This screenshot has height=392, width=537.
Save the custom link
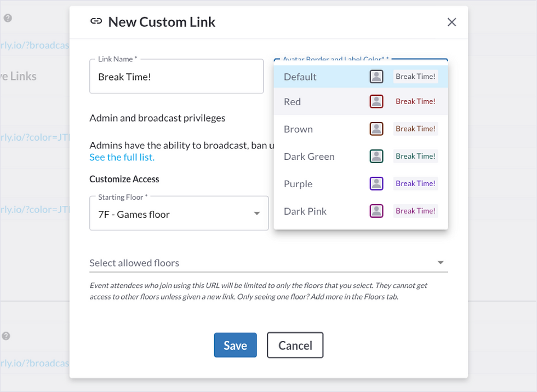click(x=235, y=345)
